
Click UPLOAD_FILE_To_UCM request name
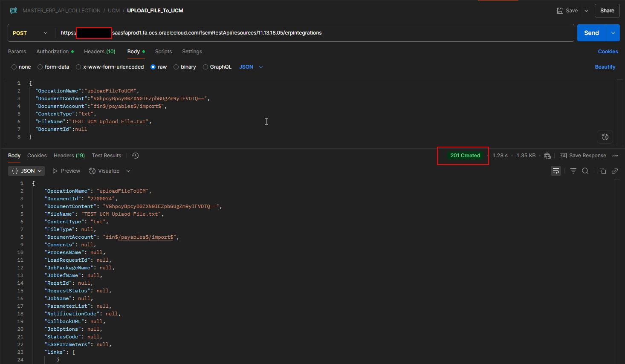click(x=155, y=11)
